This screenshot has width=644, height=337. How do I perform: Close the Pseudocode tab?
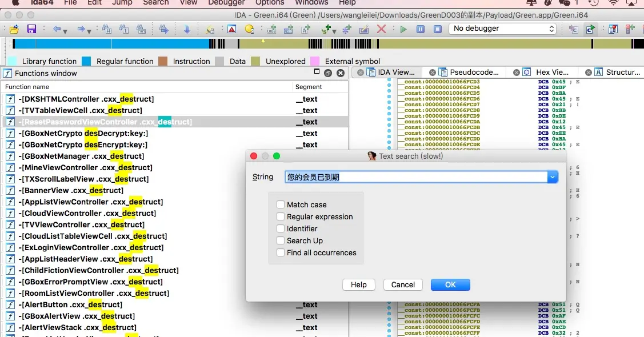click(x=433, y=72)
